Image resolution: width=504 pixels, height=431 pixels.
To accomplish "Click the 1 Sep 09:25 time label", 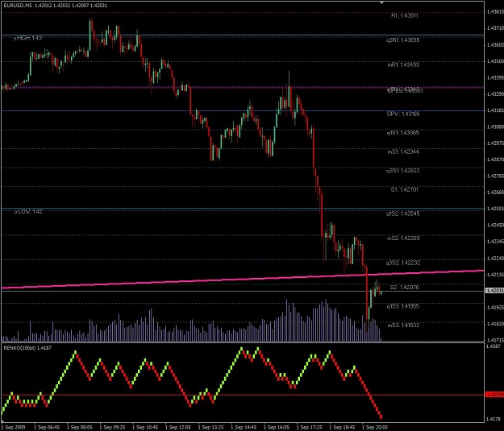I will tap(112, 428).
